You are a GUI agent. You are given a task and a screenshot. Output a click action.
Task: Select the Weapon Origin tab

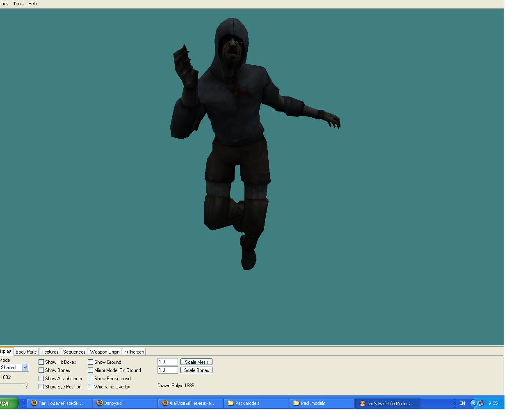[105, 352]
